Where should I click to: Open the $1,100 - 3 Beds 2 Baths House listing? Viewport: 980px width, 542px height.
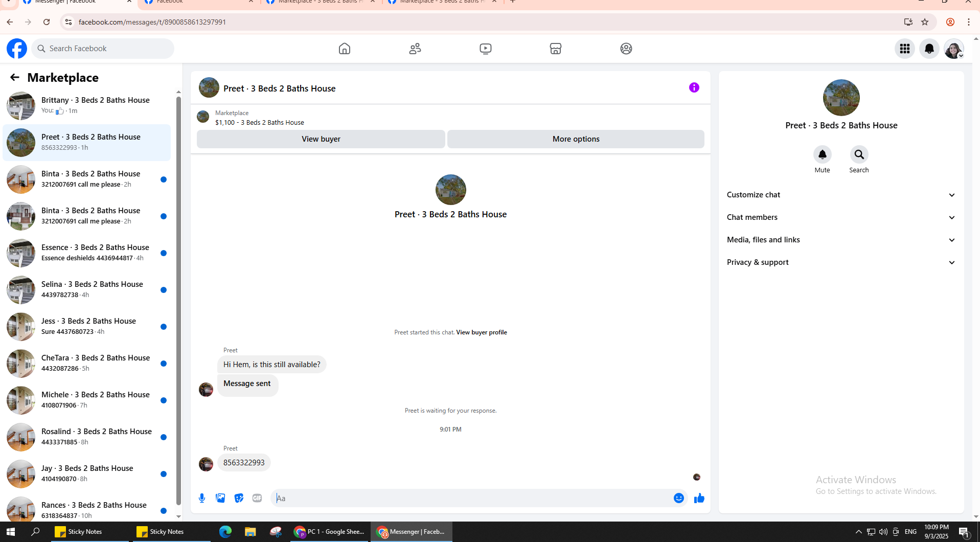[x=260, y=123]
